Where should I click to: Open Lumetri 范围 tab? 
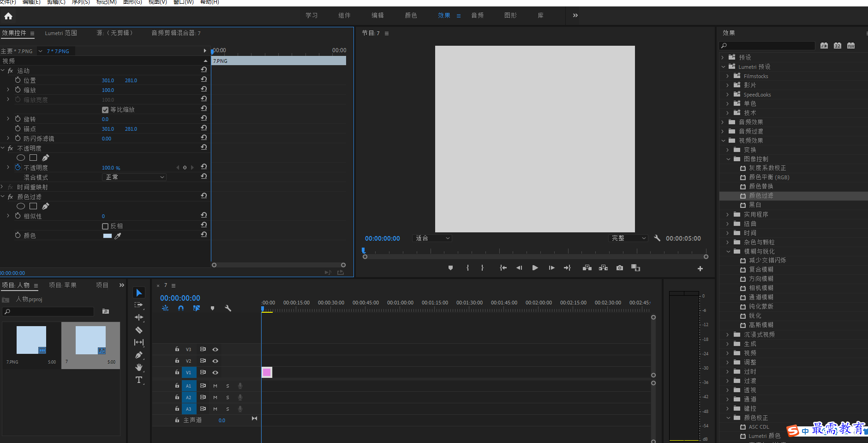[61, 33]
